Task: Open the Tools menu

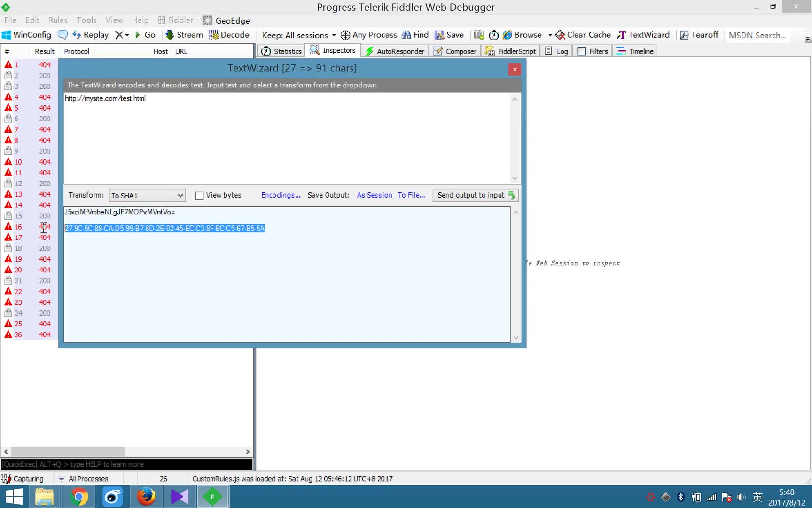Action: tap(86, 20)
